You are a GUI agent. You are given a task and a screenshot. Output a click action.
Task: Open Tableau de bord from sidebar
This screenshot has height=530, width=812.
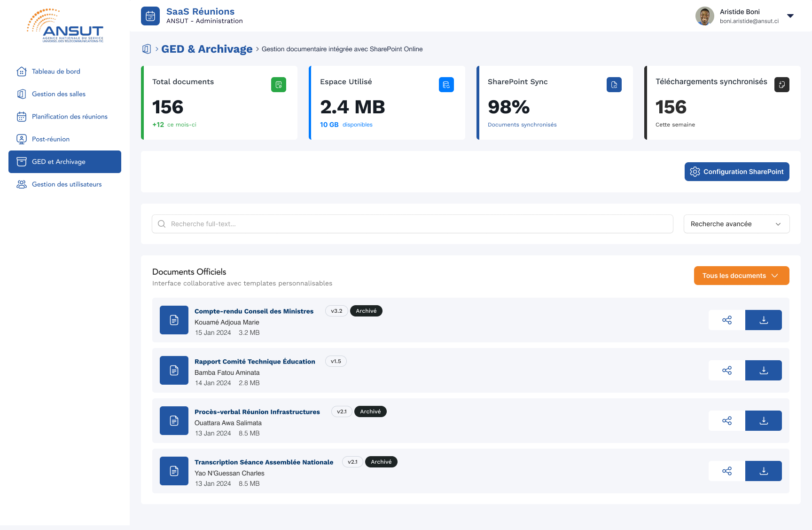[x=65, y=71]
